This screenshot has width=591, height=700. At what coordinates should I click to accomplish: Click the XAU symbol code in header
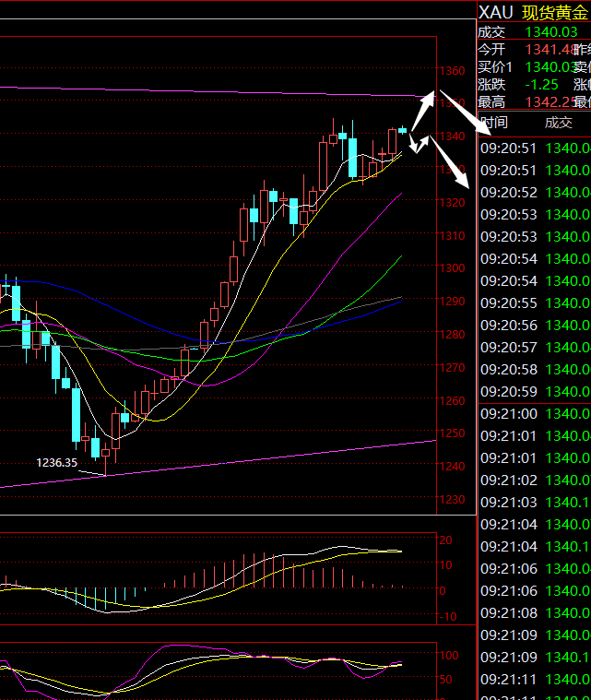pos(495,13)
